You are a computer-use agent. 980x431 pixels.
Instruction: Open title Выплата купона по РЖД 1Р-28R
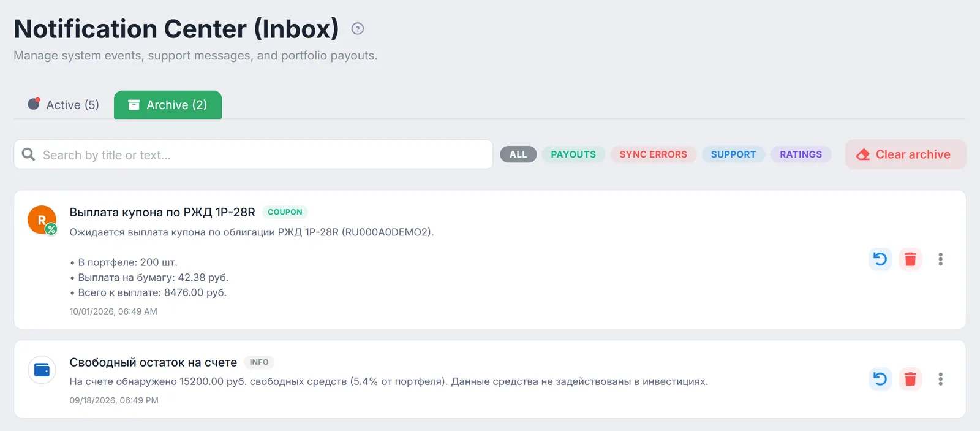pyautogui.click(x=162, y=212)
